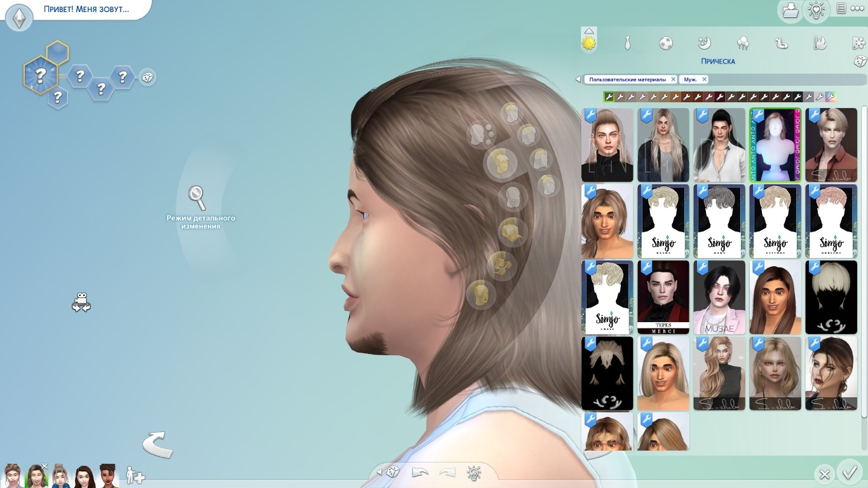Switch to Sleep outfit moon icon
This screenshot has height=488, width=868.
click(x=704, y=43)
